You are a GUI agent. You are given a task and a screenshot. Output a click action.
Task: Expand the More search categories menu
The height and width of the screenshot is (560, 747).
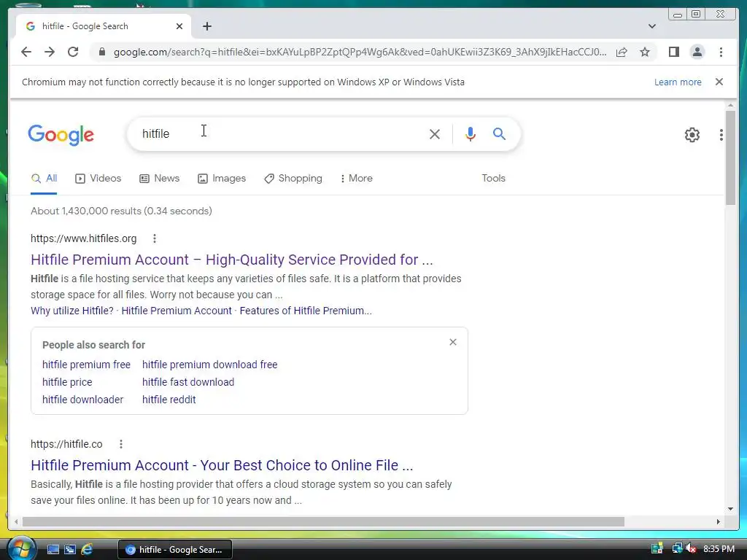356,179
